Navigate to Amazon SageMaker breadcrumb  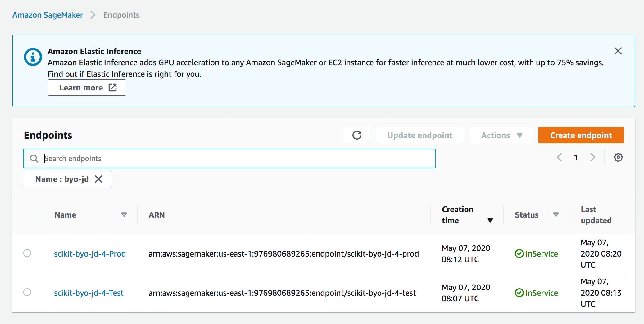coord(48,15)
